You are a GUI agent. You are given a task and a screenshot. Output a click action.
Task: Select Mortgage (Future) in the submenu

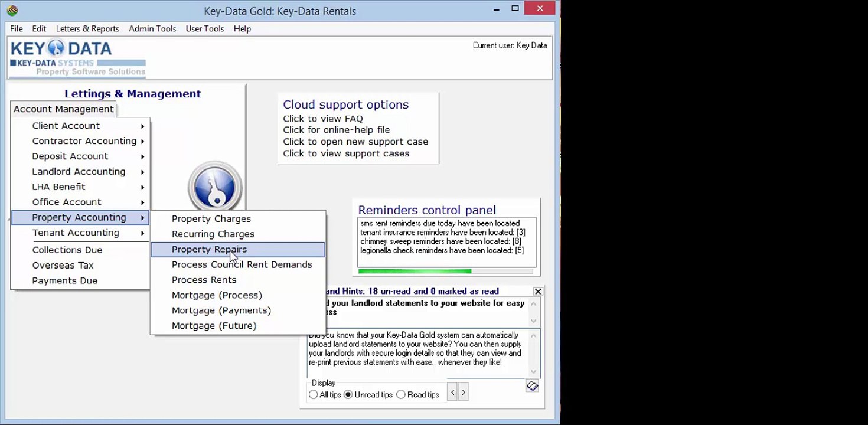[x=238, y=326]
